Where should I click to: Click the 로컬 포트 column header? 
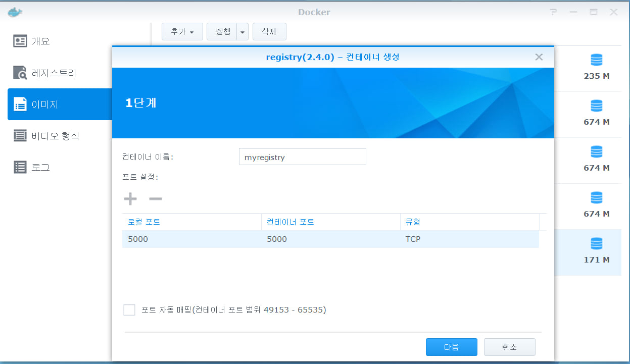click(191, 222)
